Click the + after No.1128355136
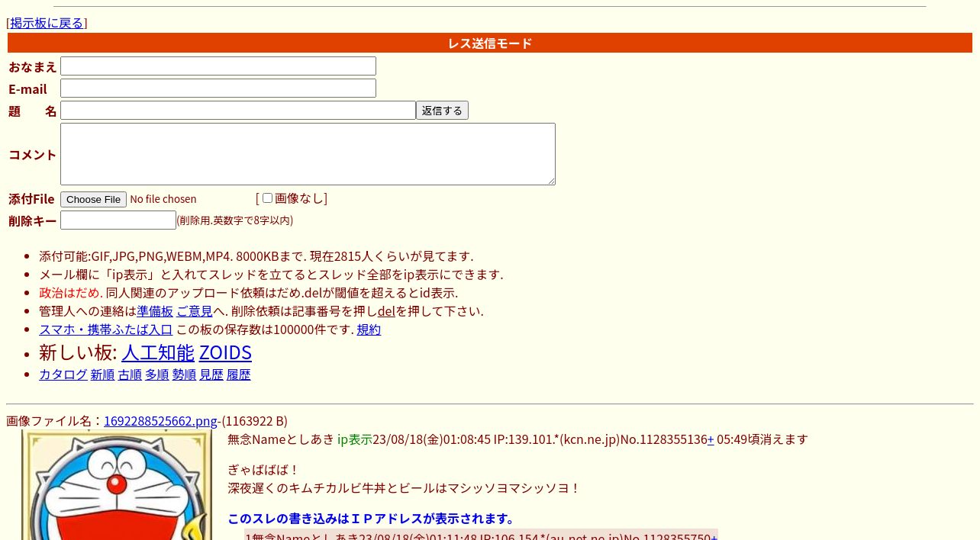Screen dimensions: 980x540 (x=711, y=439)
